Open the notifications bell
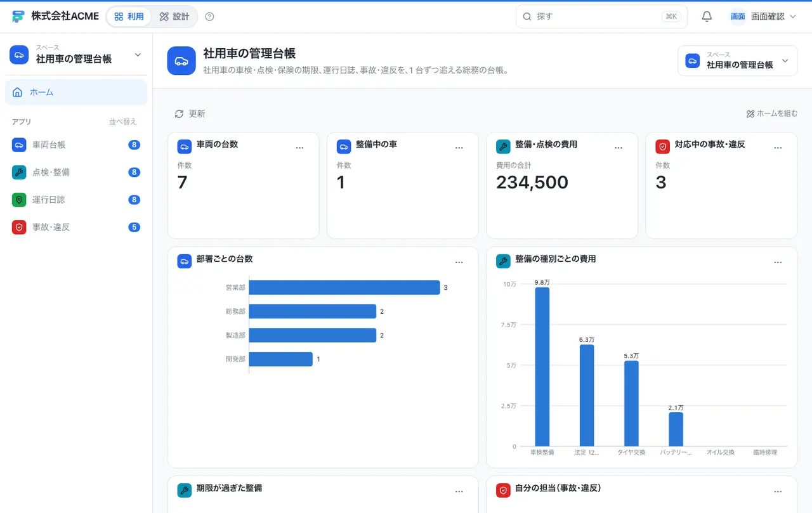The height and width of the screenshot is (513, 812). (707, 16)
